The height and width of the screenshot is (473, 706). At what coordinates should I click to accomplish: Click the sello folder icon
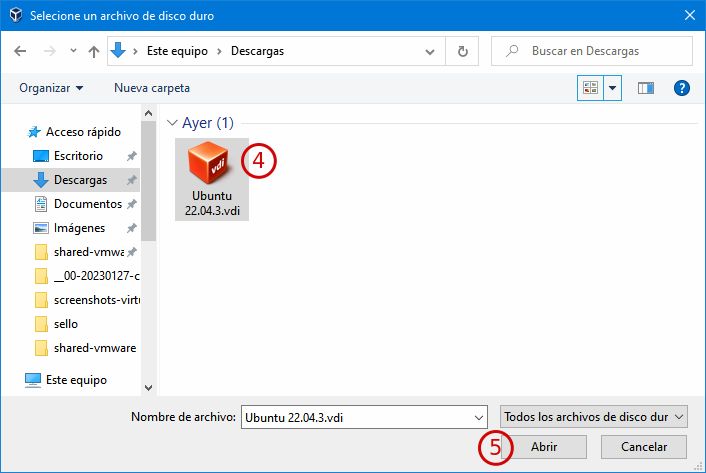(x=41, y=324)
